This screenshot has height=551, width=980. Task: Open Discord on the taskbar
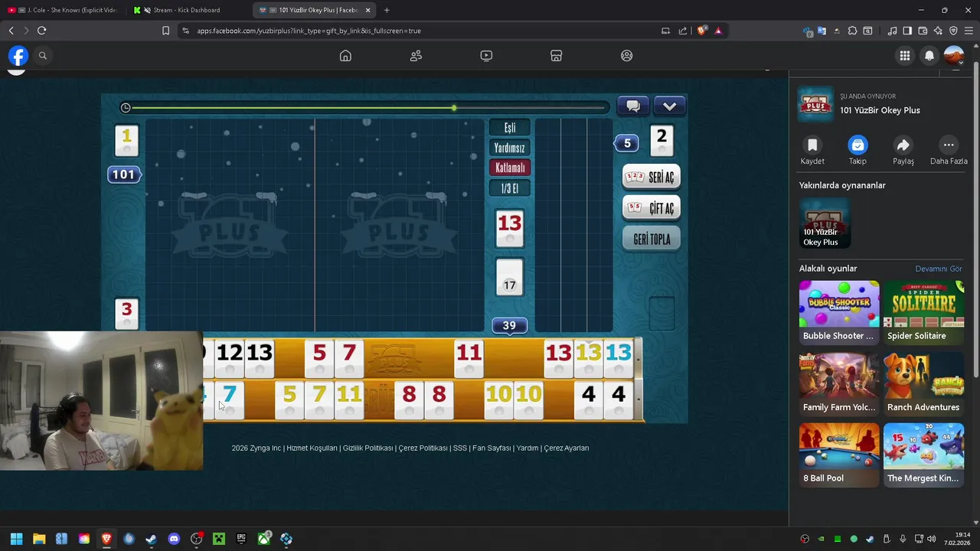[174, 539]
